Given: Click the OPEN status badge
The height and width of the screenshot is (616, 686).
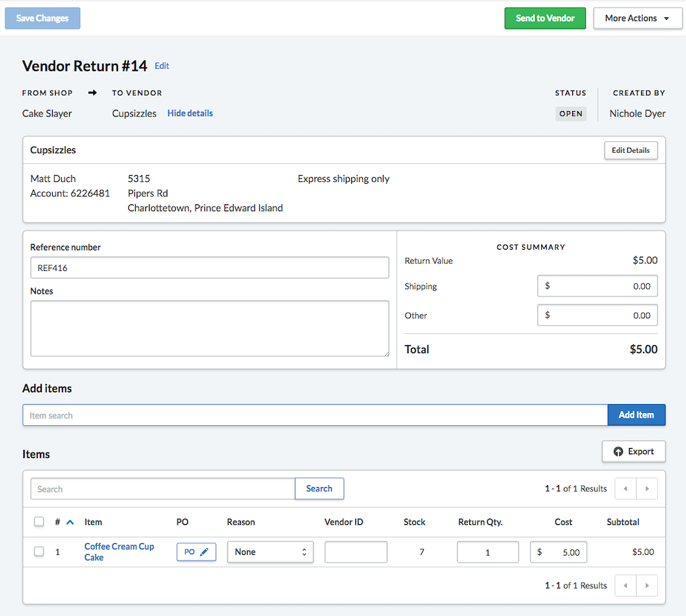Looking at the screenshot, I should pos(571,114).
